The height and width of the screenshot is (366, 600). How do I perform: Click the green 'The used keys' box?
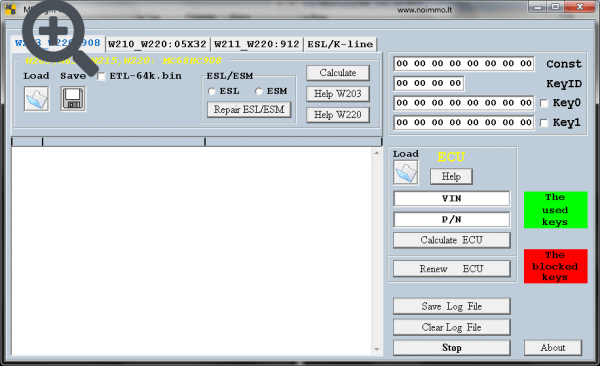pos(556,210)
